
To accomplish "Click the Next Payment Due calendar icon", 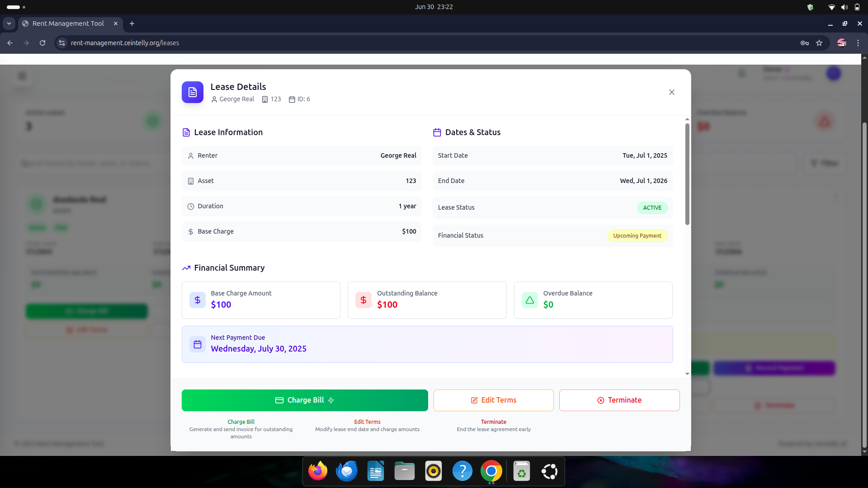I will [198, 344].
